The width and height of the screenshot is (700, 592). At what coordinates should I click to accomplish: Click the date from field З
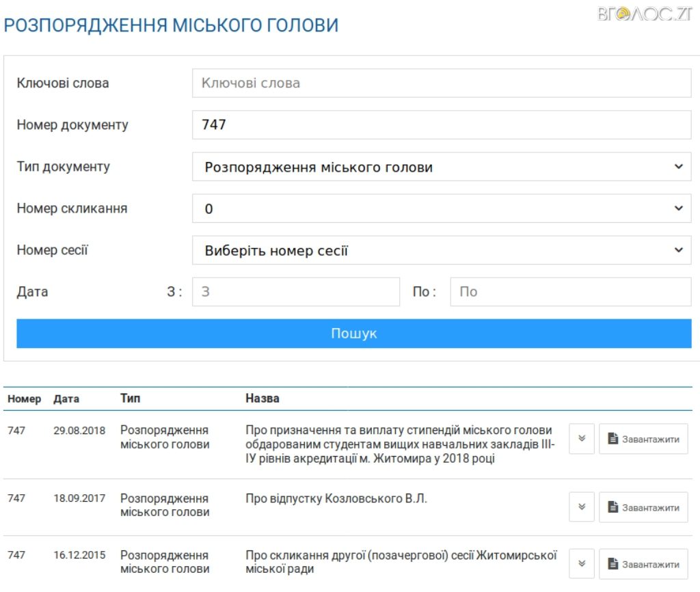click(295, 292)
